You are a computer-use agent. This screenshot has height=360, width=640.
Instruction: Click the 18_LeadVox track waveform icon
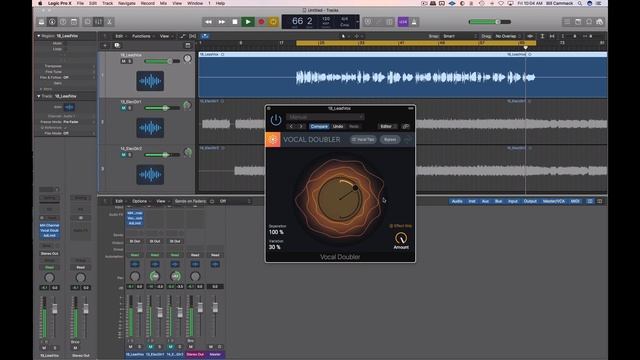tap(150, 81)
